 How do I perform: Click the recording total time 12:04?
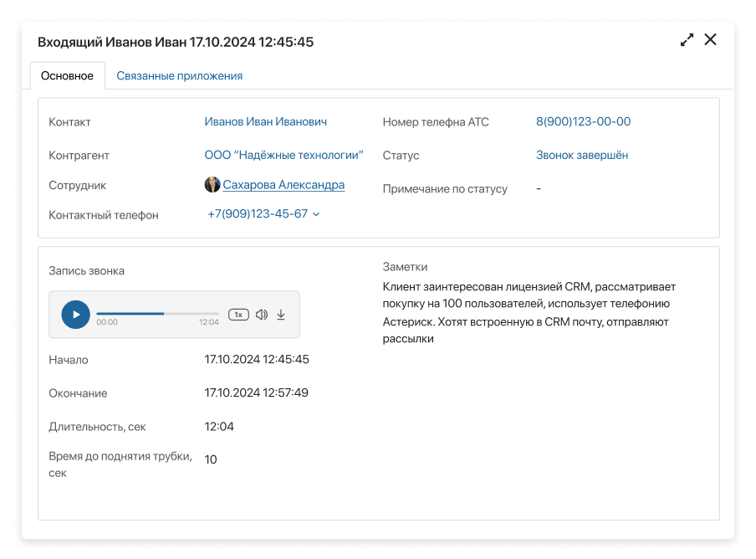point(209,322)
